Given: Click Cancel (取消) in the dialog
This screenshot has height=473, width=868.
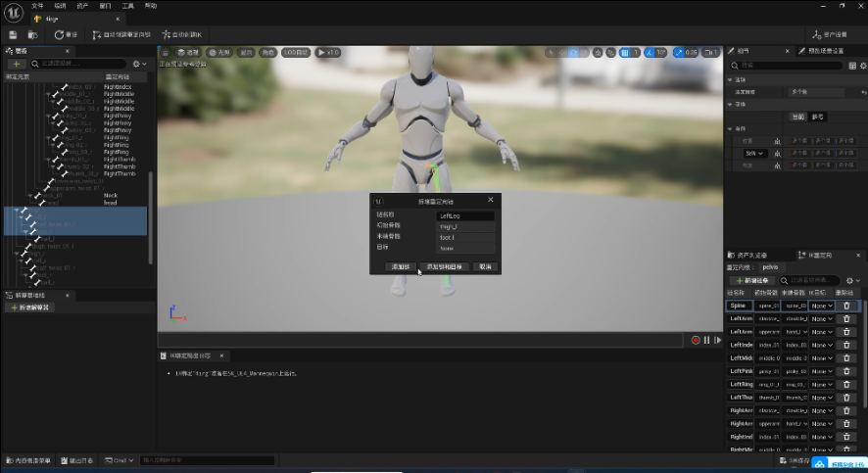Looking at the screenshot, I should pyautogui.click(x=486, y=266).
